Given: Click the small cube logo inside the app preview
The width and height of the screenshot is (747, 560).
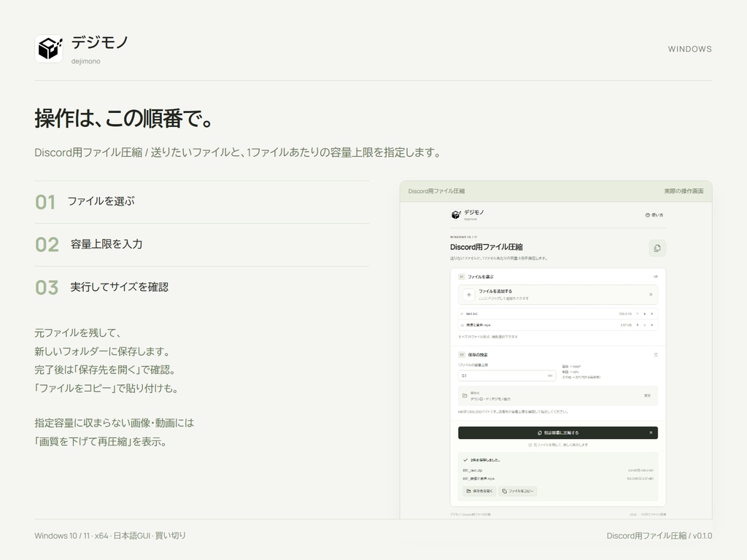Looking at the screenshot, I should tap(456, 215).
